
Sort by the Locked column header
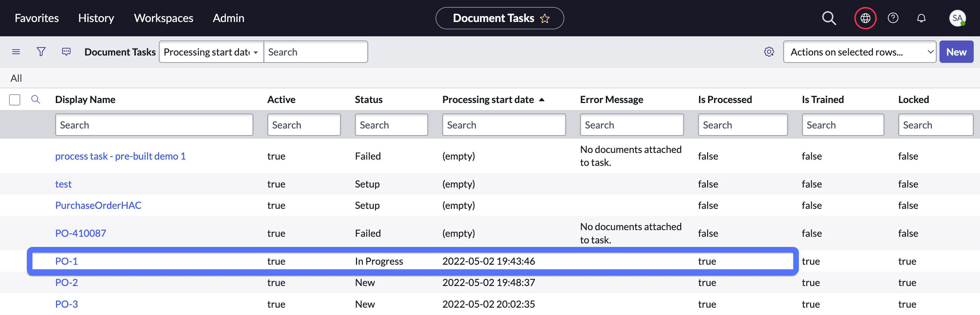pos(913,100)
